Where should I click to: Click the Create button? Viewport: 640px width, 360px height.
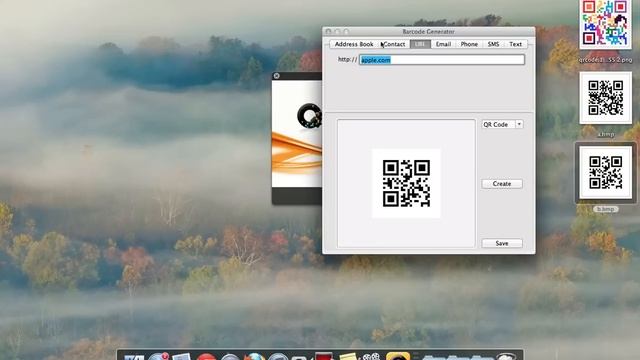click(502, 184)
